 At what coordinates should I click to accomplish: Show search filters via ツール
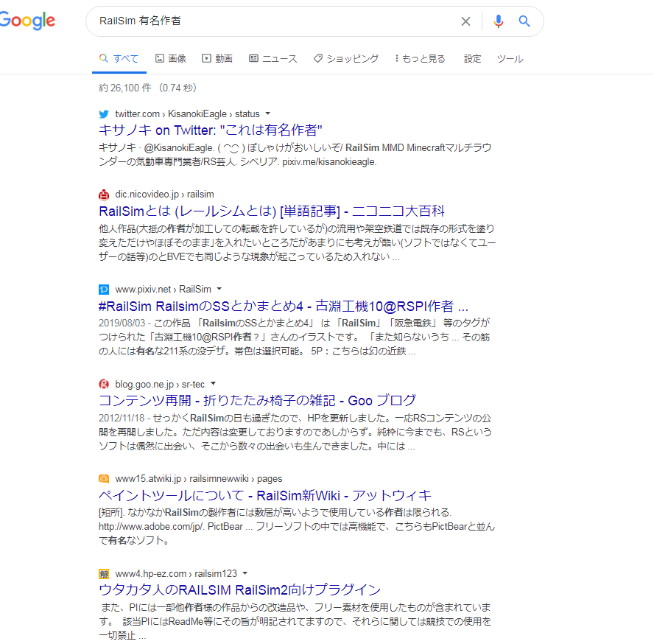tap(510, 58)
